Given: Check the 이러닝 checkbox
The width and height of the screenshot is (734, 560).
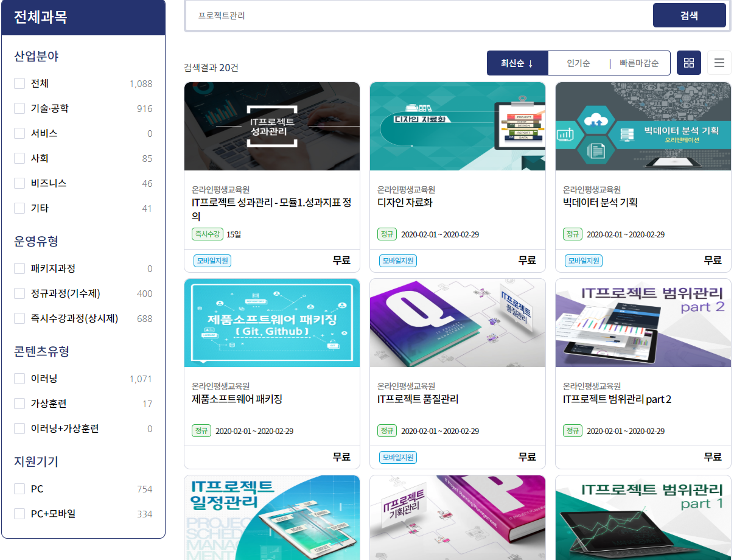Looking at the screenshot, I should point(19,379).
